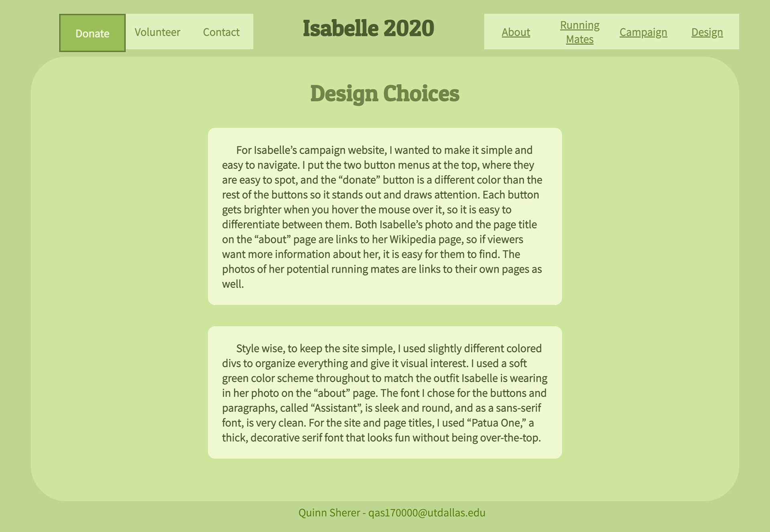Navigate to the Campaign page

(x=643, y=32)
